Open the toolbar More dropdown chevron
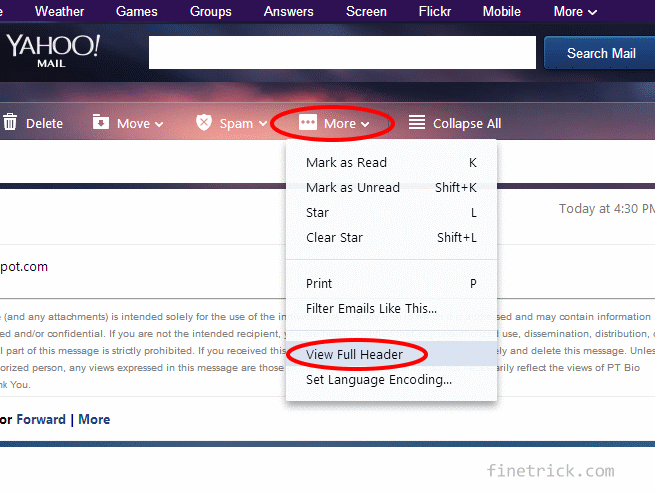 click(x=365, y=124)
